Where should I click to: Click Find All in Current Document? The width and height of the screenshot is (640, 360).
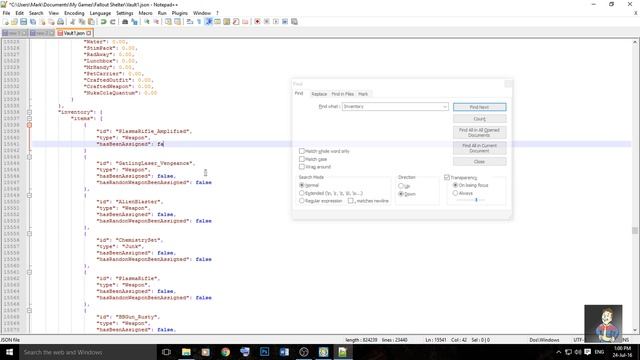(x=480, y=148)
